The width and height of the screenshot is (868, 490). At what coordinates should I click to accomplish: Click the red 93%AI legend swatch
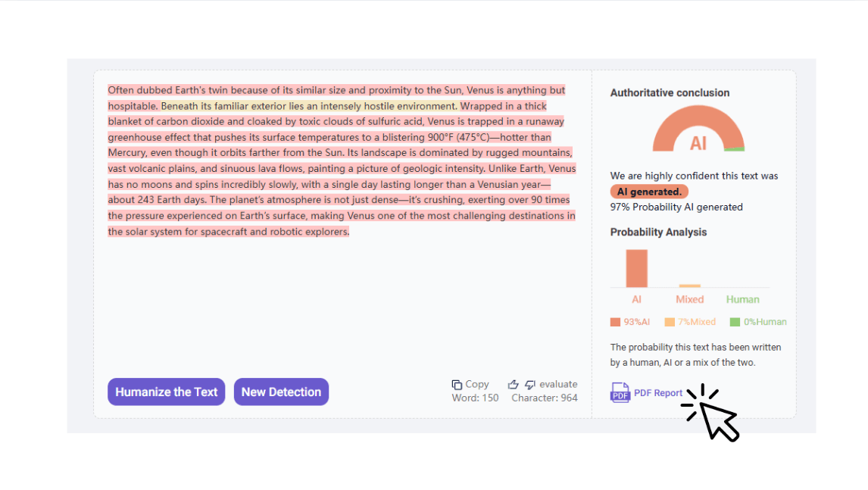615,322
